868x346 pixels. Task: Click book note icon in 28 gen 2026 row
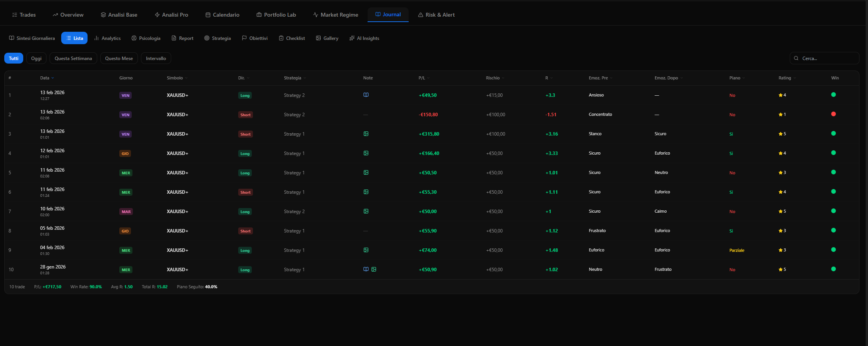[366, 269]
